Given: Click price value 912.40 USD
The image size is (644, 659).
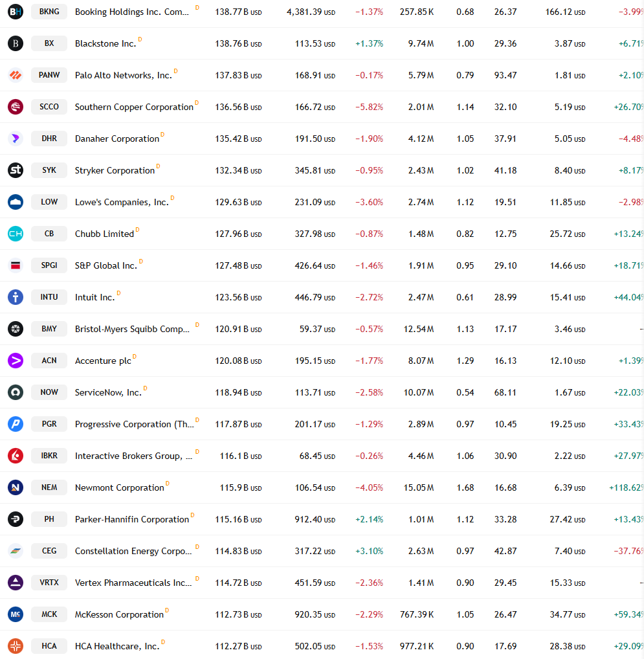Looking at the screenshot, I should click(315, 519).
